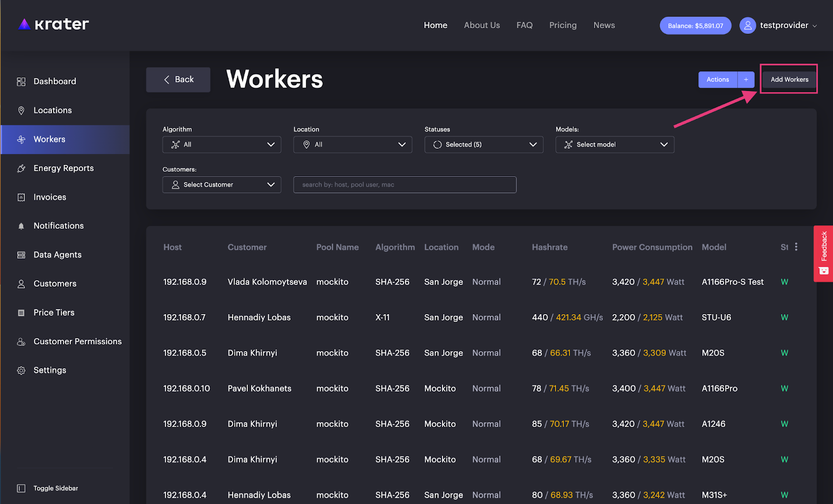833x504 pixels.
Task: Open the Select model dropdown
Action: tap(615, 145)
